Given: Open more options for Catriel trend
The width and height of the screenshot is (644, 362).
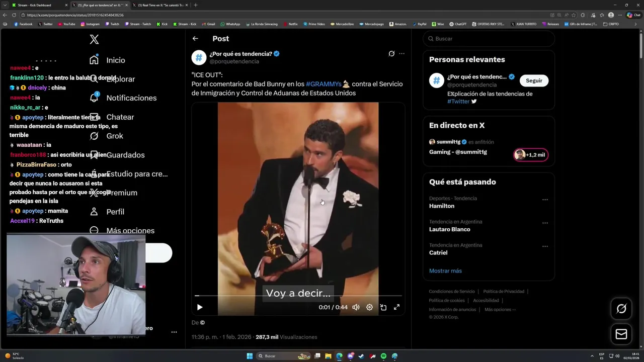Looking at the screenshot, I should coord(545,246).
